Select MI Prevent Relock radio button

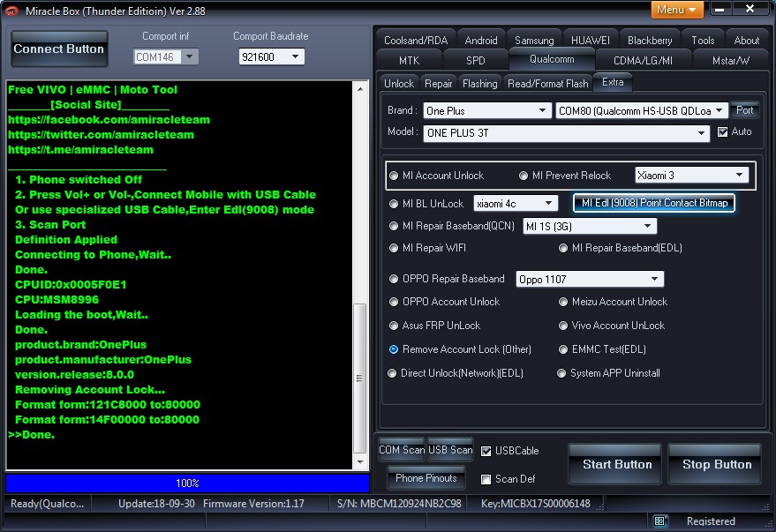point(524,176)
